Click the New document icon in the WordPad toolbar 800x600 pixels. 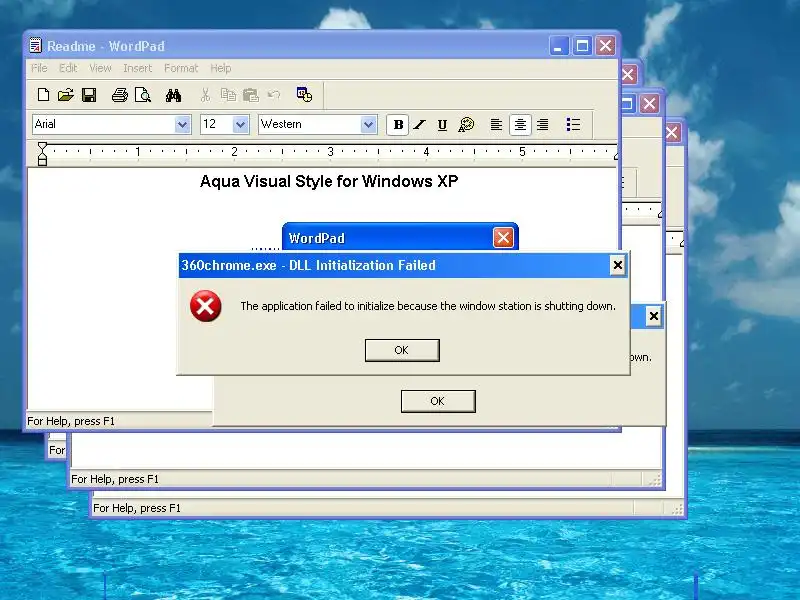tap(43, 95)
